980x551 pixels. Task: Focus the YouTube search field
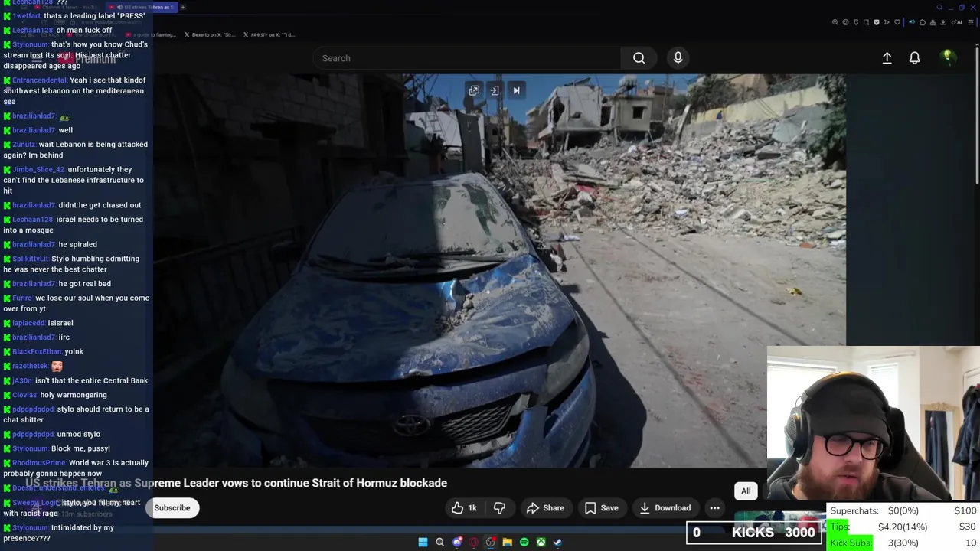tap(467, 58)
